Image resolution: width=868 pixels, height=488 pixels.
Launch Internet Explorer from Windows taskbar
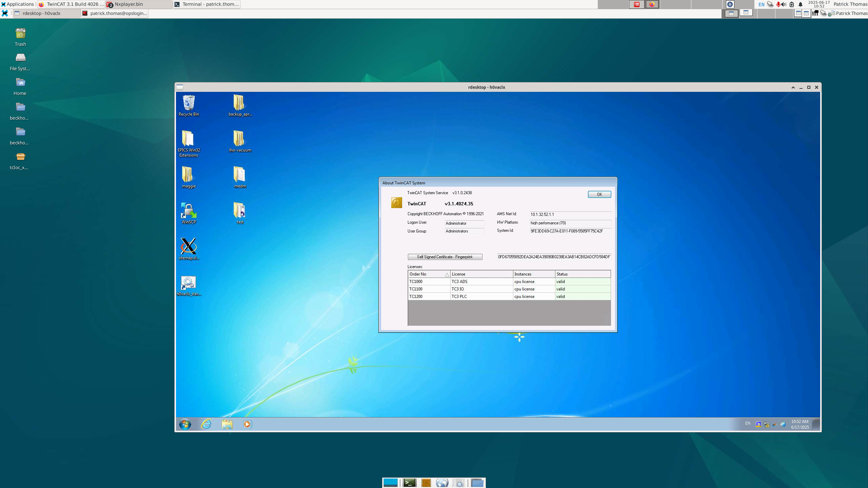tap(206, 424)
